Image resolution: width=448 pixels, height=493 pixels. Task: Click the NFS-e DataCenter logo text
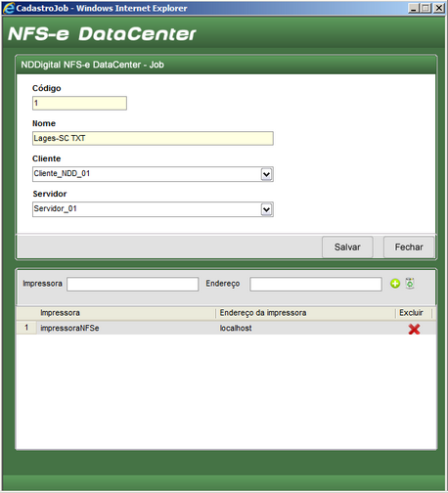coord(102,34)
